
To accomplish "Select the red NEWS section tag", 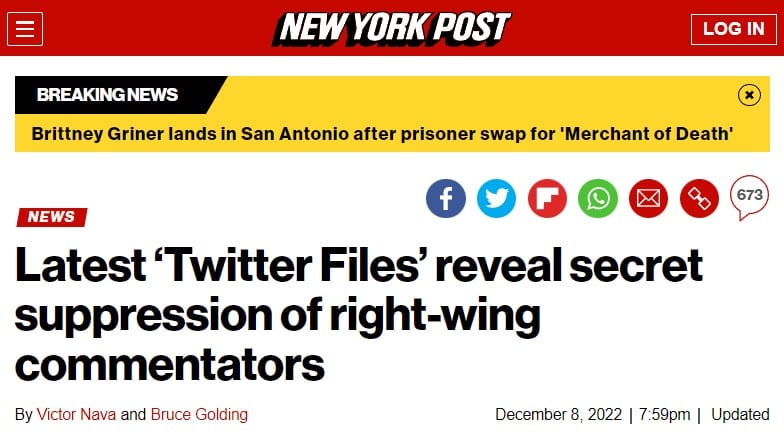I will 51,217.
